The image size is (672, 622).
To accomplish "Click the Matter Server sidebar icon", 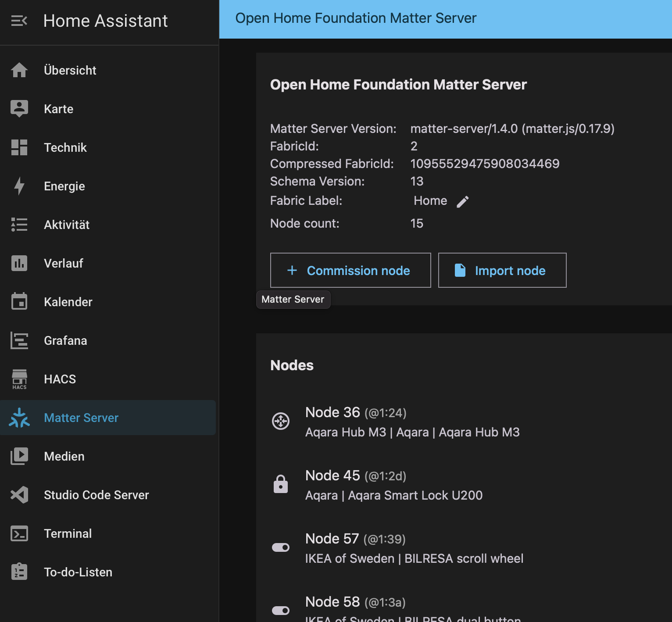I will [19, 418].
